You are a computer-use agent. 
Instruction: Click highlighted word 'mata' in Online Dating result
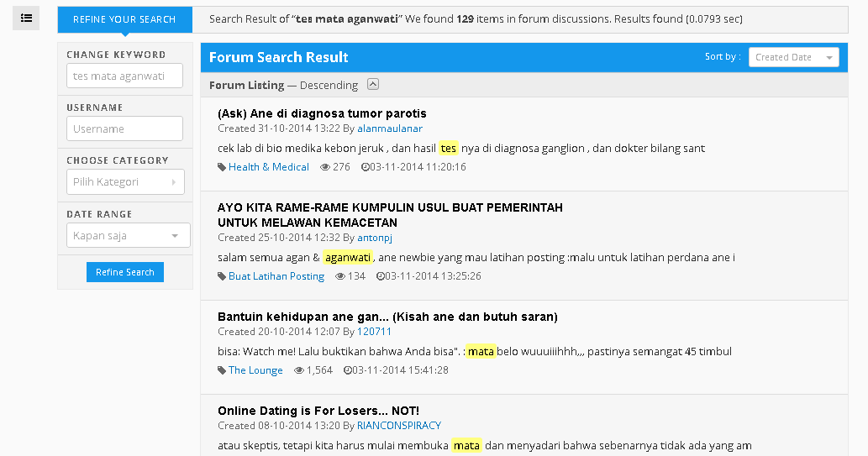(466, 445)
